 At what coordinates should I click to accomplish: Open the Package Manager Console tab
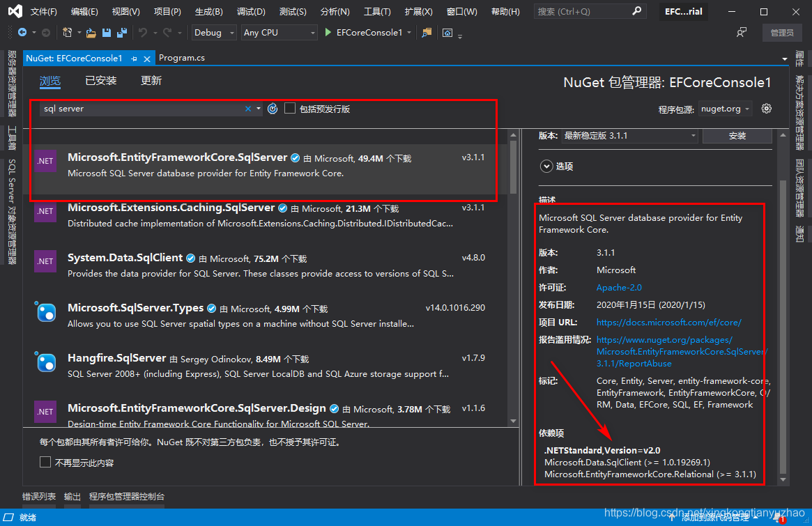click(127, 497)
